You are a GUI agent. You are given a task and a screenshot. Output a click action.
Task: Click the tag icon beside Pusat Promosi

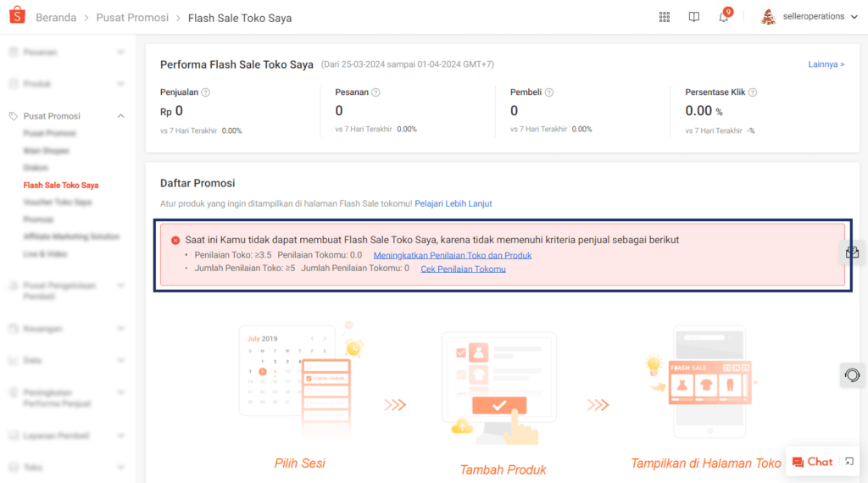14,116
